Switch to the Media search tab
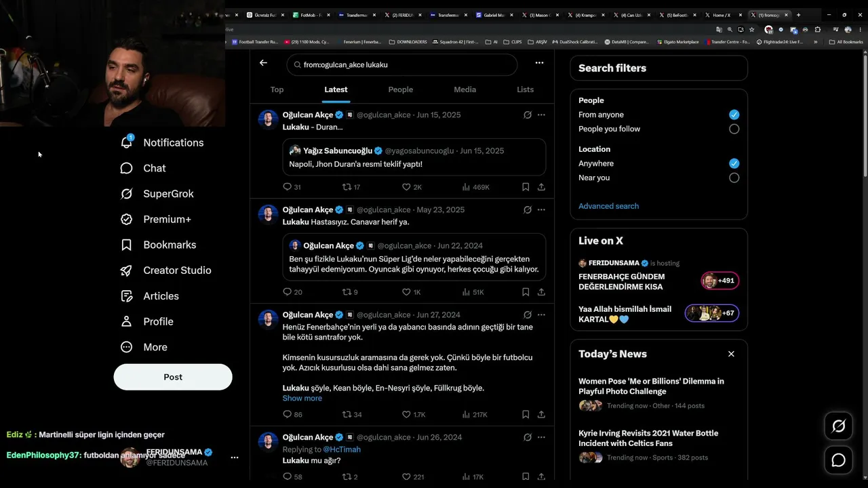 point(465,89)
